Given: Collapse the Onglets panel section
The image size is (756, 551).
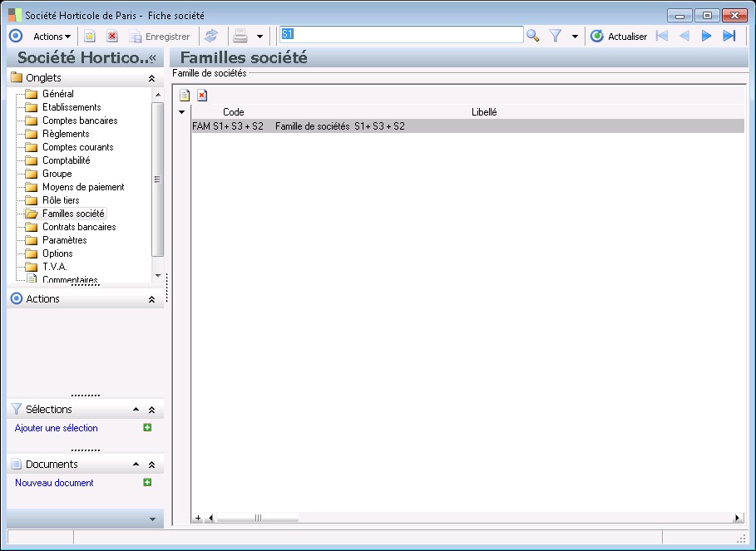Looking at the screenshot, I should (151, 78).
